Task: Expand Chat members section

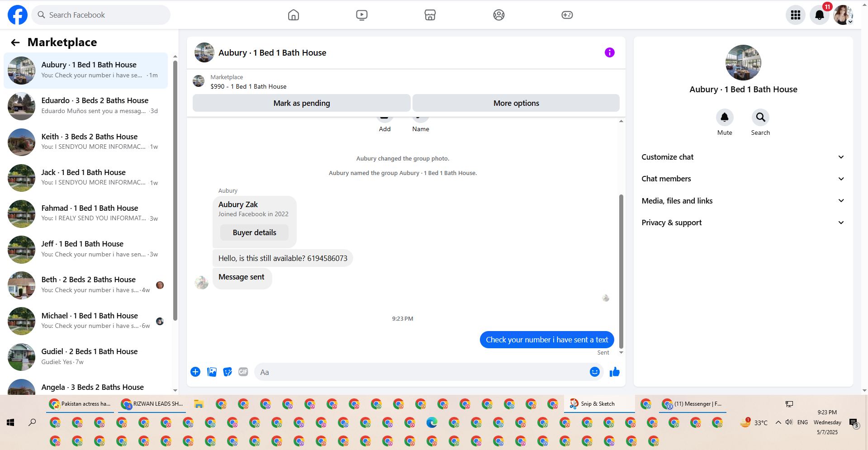Action: pos(743,179)
